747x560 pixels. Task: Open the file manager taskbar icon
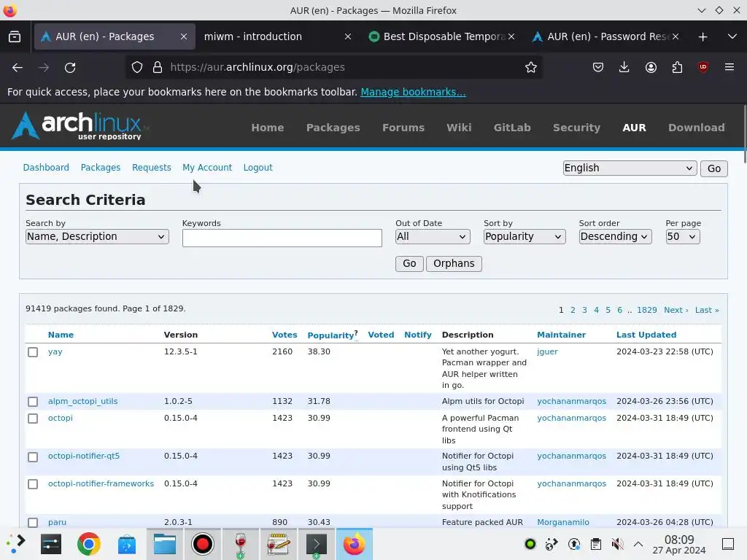pos(165,544)
